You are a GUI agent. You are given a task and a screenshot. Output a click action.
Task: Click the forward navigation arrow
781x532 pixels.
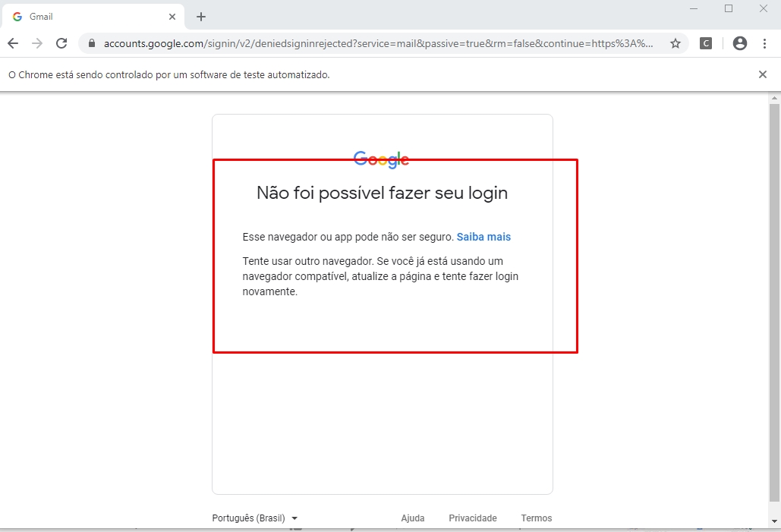[x=37, y=43]
